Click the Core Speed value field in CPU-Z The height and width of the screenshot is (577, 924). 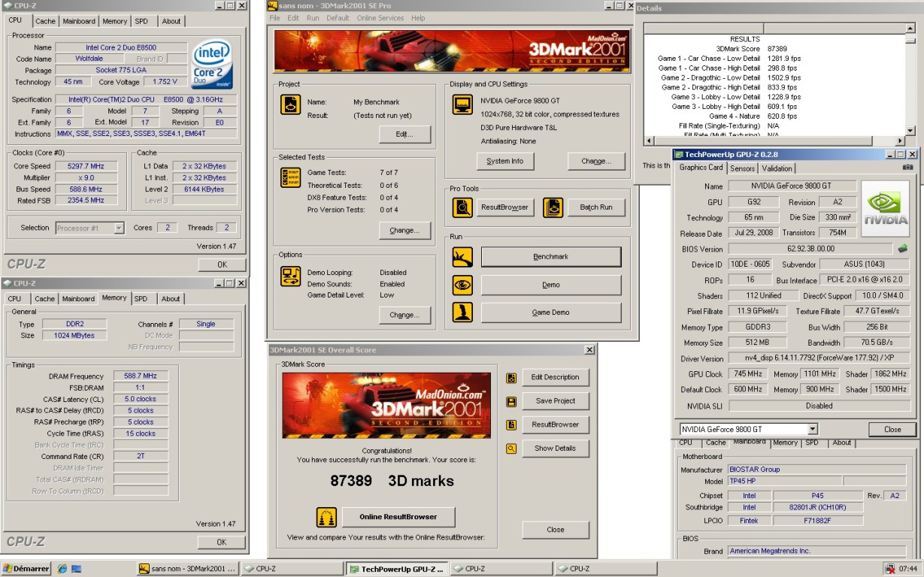coord(85,166)
